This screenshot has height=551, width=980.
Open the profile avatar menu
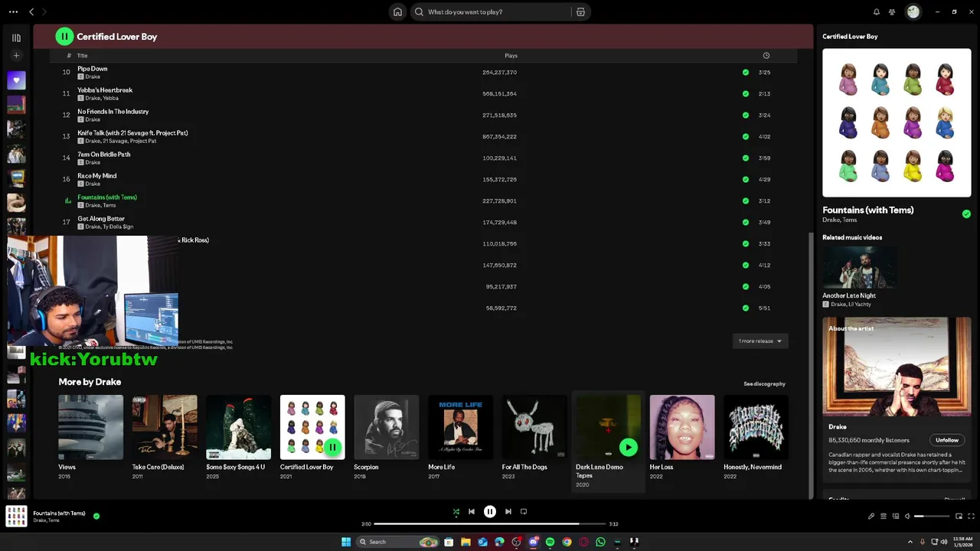click(x=913, y=11)
